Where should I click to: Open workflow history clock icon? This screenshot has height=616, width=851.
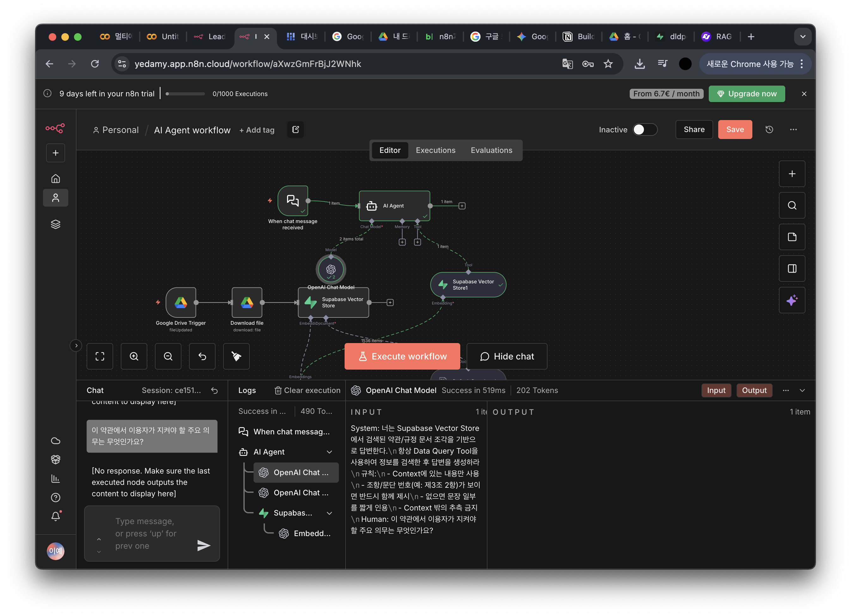769,130
